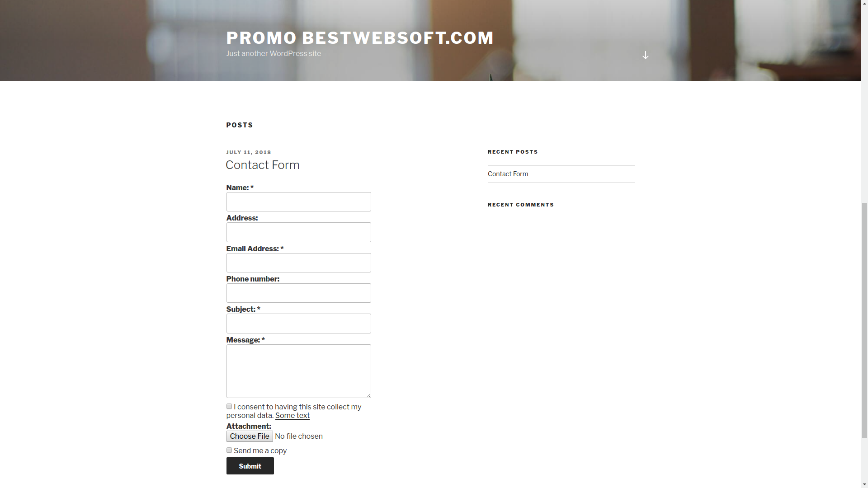Open the Contact Form post
Viewport: 868px width, 488px height.
(262, 164)
